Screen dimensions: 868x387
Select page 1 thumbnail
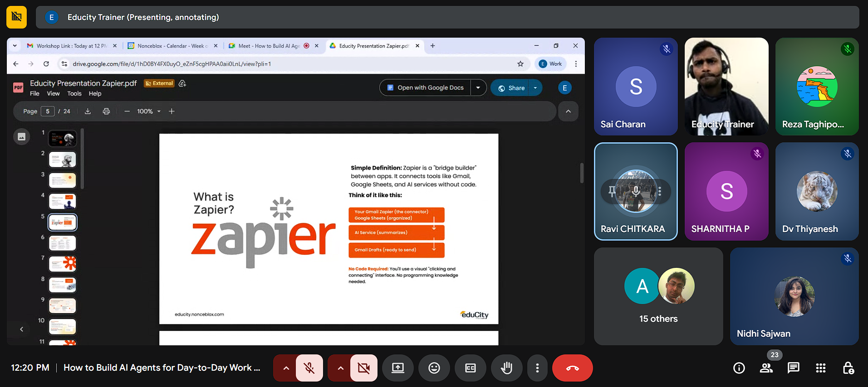[x=63, y=139]
